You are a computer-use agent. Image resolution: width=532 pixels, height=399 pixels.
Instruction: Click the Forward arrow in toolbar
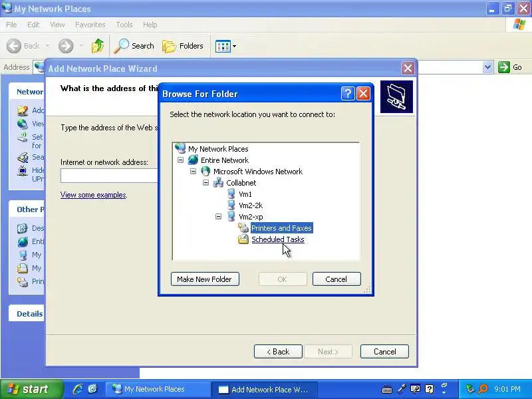[x=65, y=46]
